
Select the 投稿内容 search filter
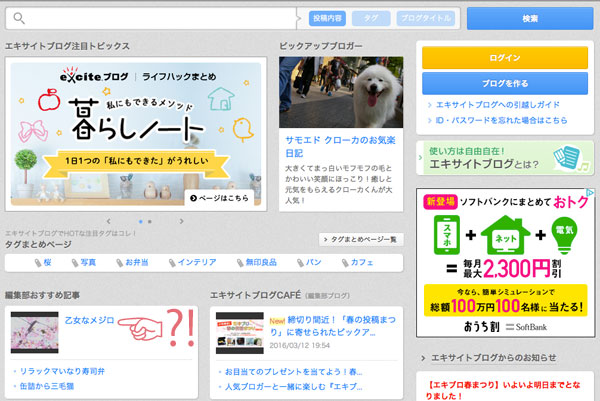327,18
